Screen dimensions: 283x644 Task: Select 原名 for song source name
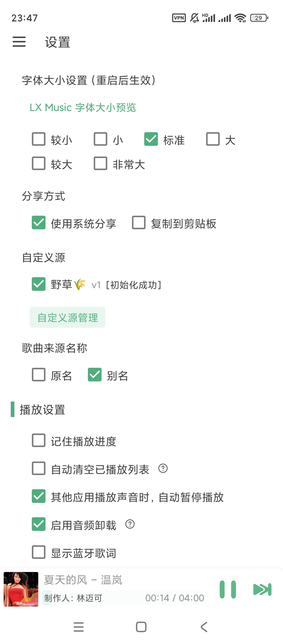click(39, 375)
